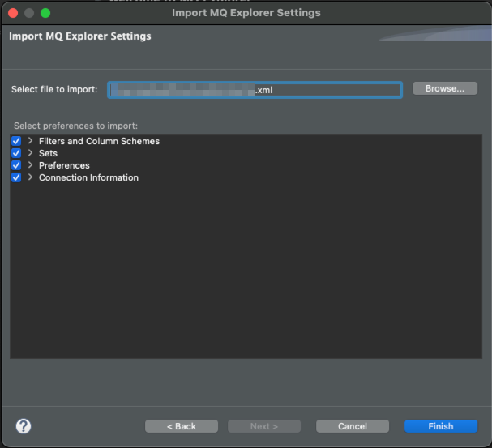The image size is (492, 448).
Task: Go back with the < Back button
Action: point(182,426)
